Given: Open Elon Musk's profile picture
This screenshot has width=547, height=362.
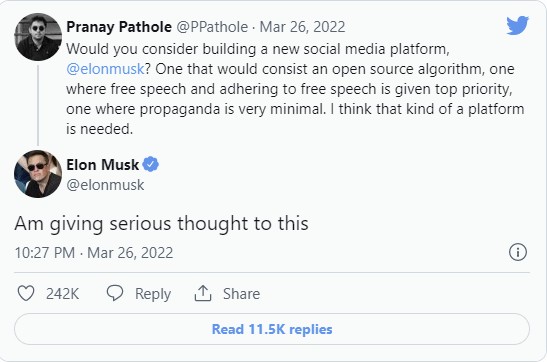Looking at the screenshot, I should pyautogui.click(x=38, y=174).
